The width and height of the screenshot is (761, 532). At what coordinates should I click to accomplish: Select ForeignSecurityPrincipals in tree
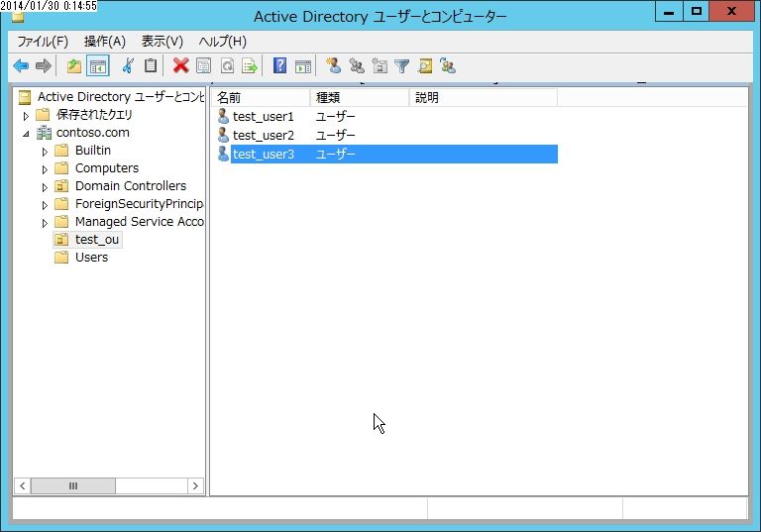(140, 204)
